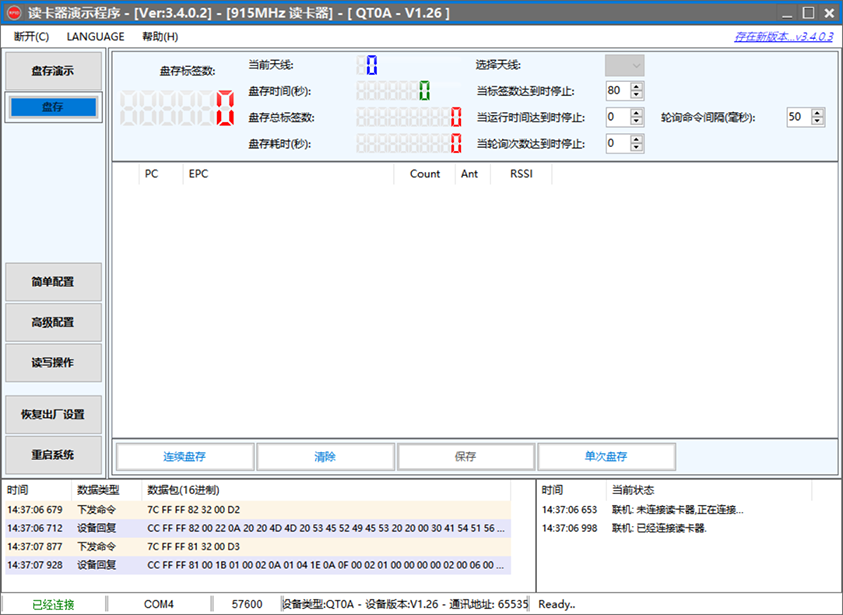Open the 帮助(H) menu
Viewport: 843px width, 615px height.
[x=160, y=36]
